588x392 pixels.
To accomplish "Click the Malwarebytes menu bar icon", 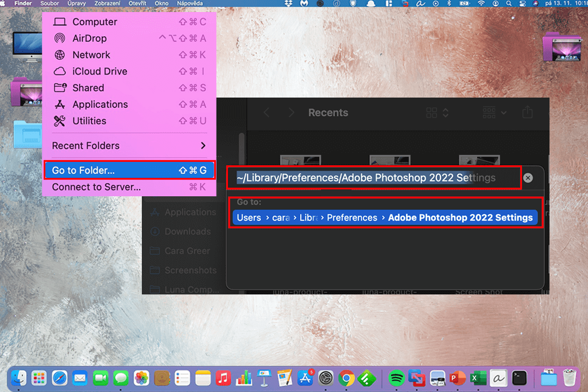I will [304, 3].
